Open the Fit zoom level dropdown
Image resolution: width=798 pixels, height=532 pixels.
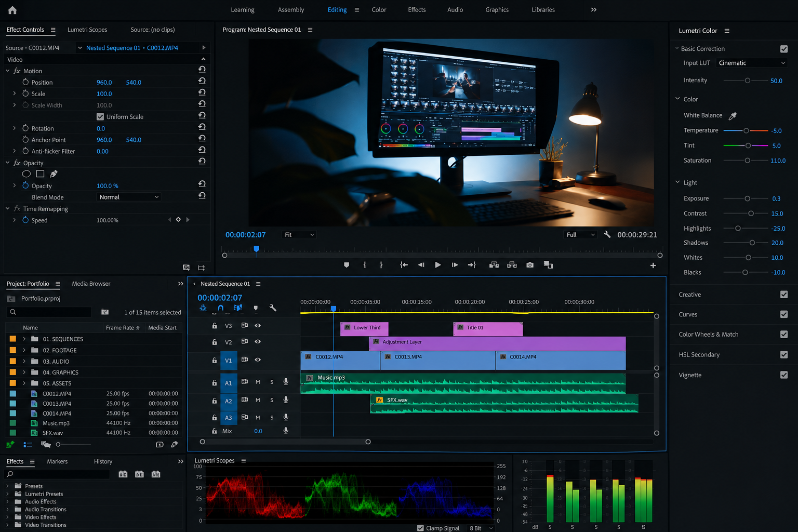click(299, 235)
